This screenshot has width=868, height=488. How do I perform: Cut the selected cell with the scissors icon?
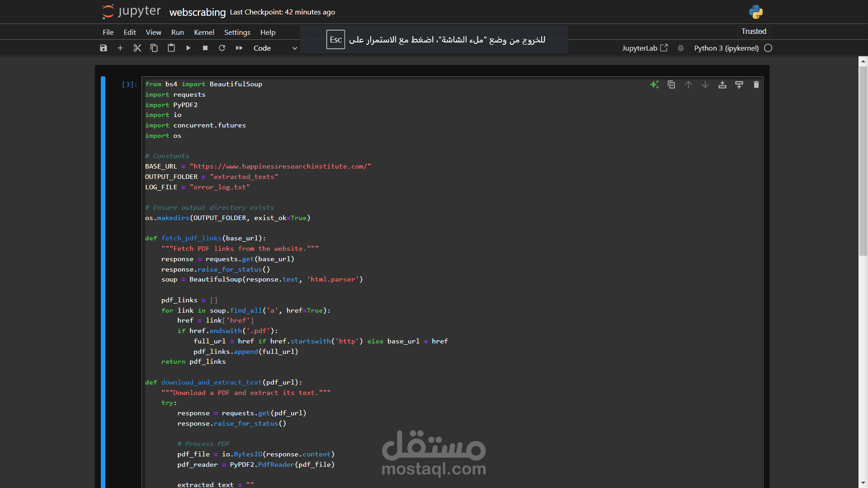[x=137, y=48]
